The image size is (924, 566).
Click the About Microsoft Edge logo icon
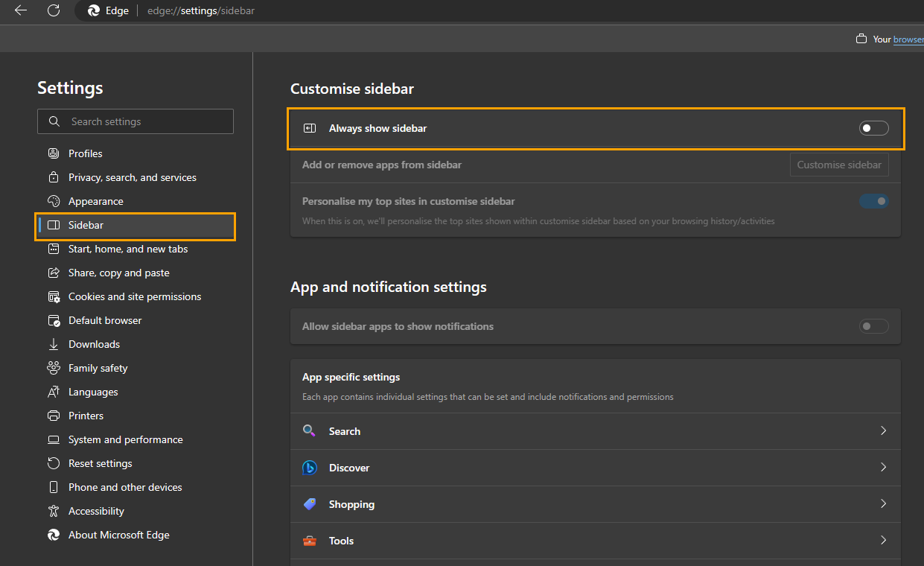pyautogui.click(x=54, y=535)
